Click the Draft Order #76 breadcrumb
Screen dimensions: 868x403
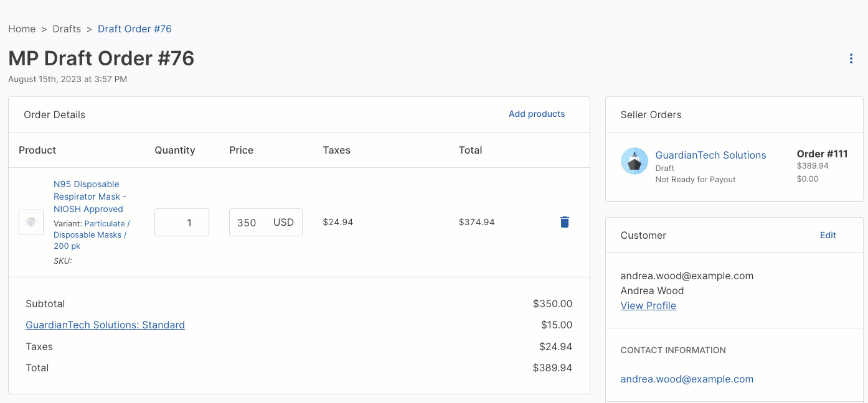tap(134, 29)
